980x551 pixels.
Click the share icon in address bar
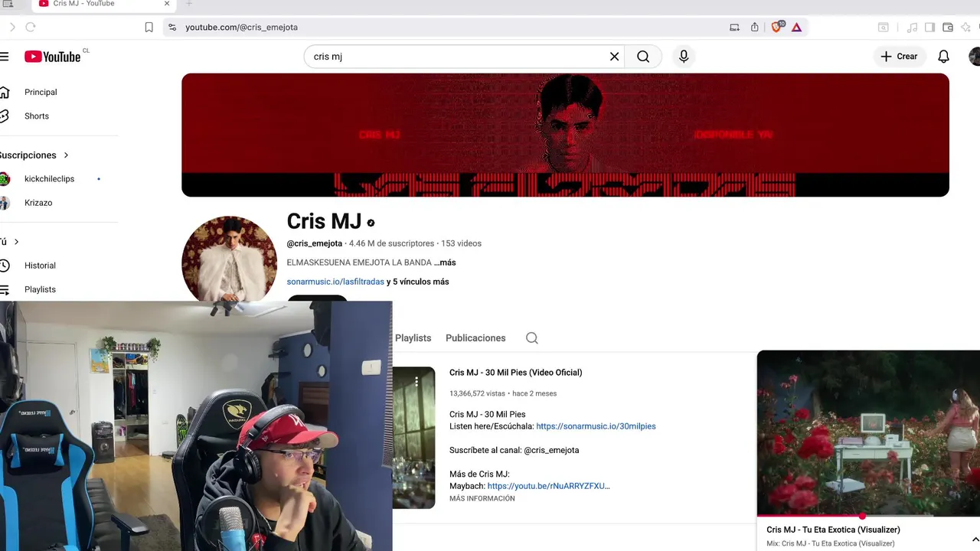tap(755, 27)
